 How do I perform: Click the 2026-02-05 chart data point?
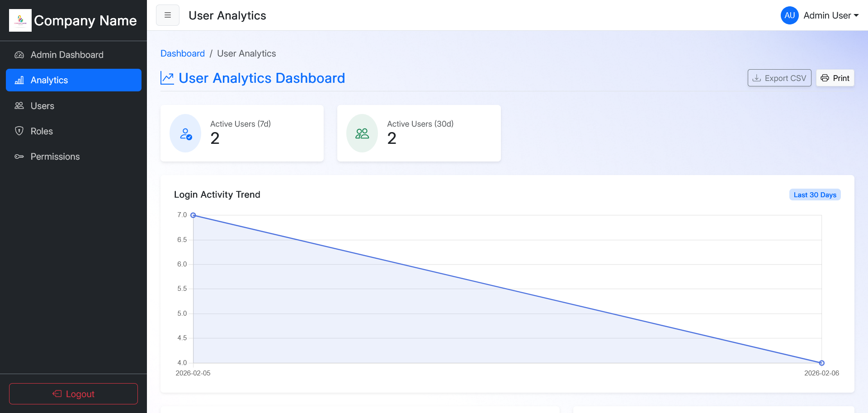point(193,215)
